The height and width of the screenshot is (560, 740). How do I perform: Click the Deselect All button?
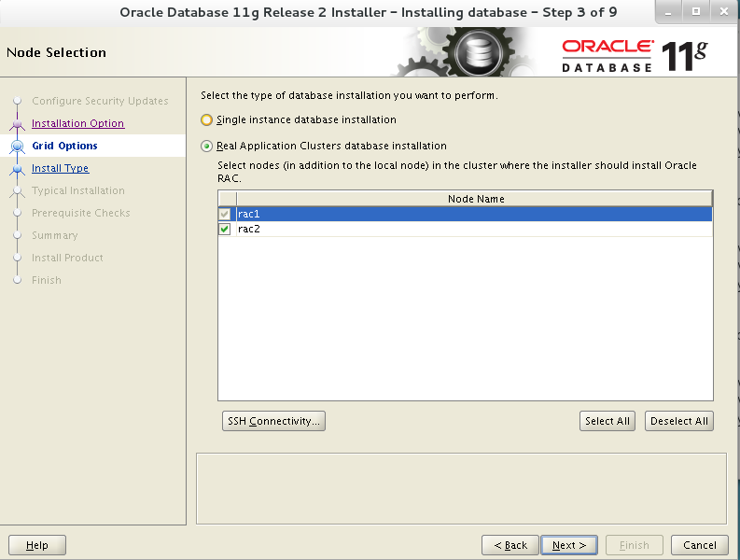679,421
